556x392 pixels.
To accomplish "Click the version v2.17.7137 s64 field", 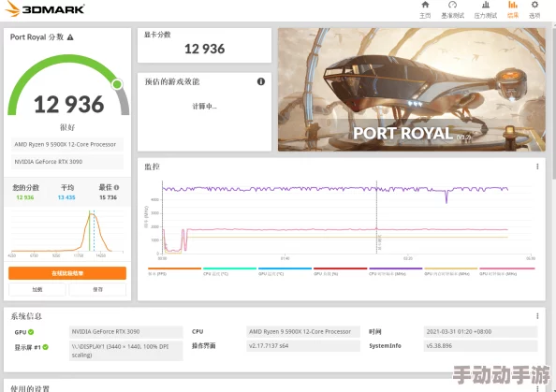I will tap(303, 346).
